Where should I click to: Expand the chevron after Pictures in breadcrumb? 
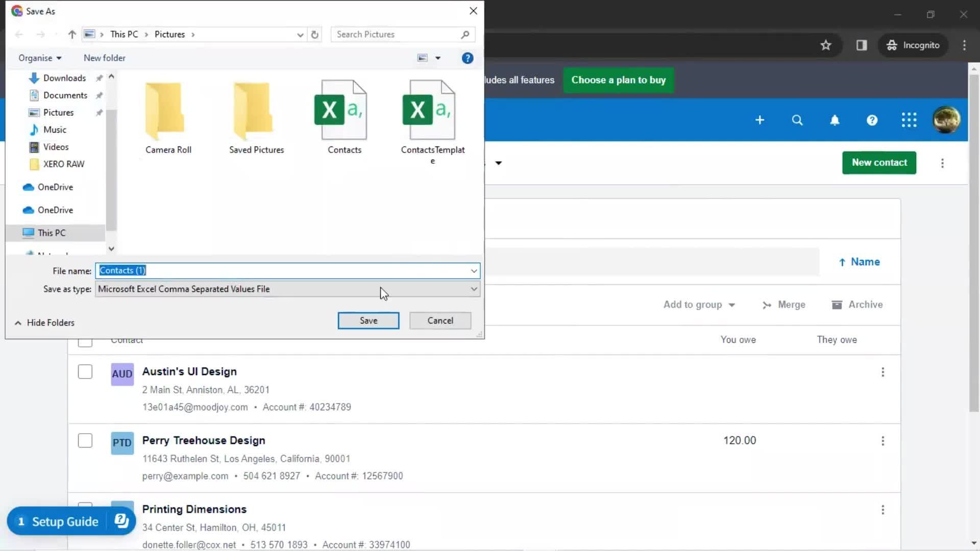193,34
